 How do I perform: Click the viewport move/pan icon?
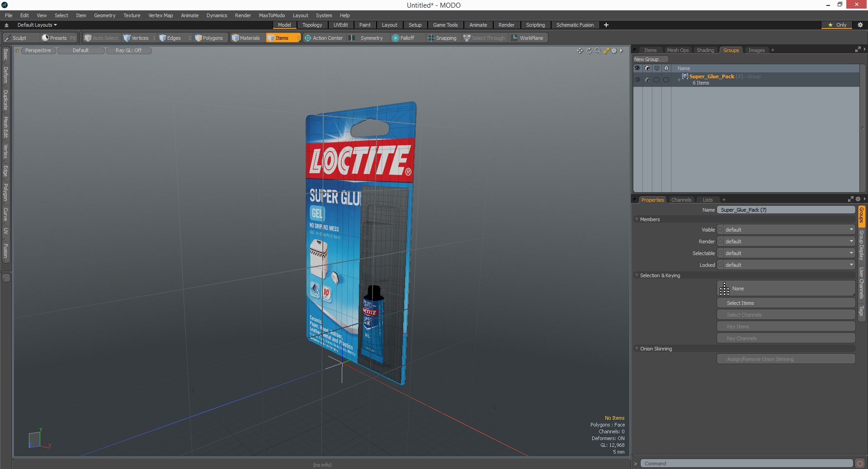580,51
